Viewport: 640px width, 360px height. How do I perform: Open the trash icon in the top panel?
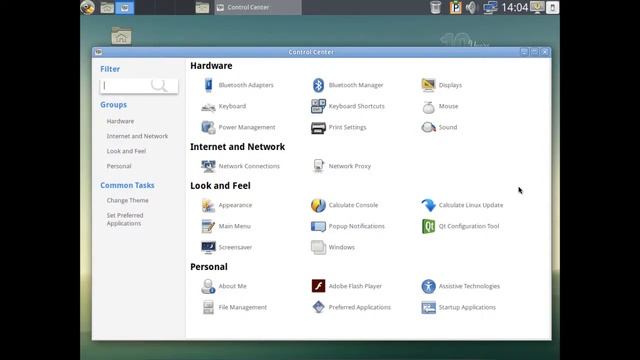click(436, 7)
